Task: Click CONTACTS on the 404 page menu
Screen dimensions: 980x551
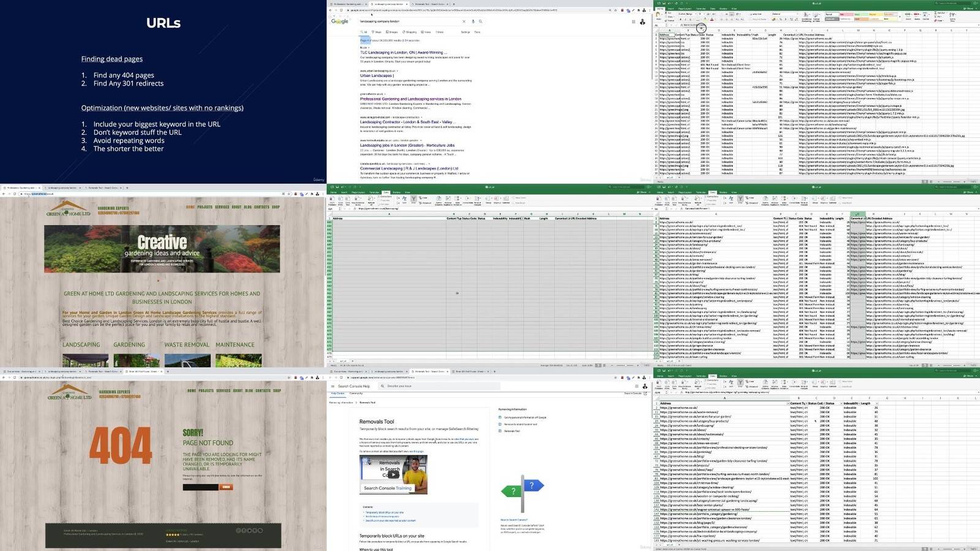Action: (263, 390)
